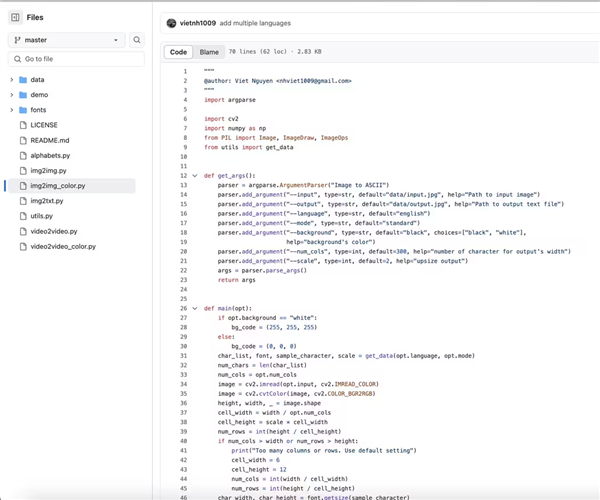This screenshot has height=500, width=600.
Task: Open img2txt.py file
Action: pos(47,201)
